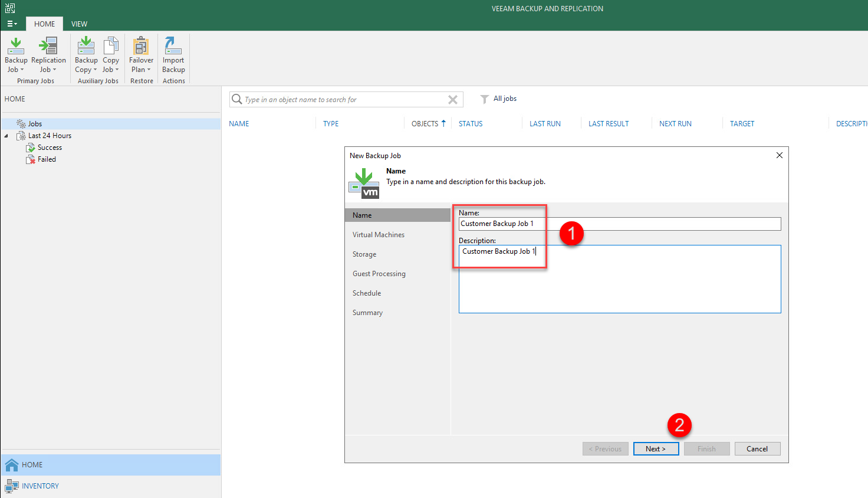Click the search magnifier icon

pos(237,99)
